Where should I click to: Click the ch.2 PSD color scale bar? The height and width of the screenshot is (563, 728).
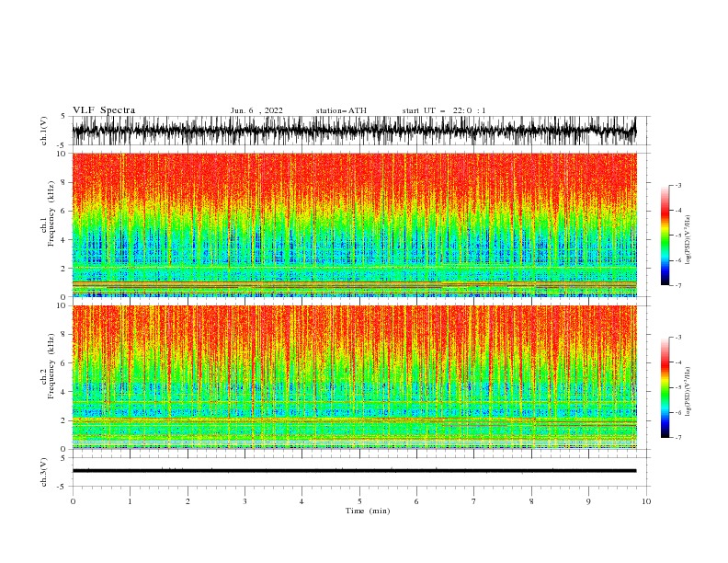tap(665, 387)
